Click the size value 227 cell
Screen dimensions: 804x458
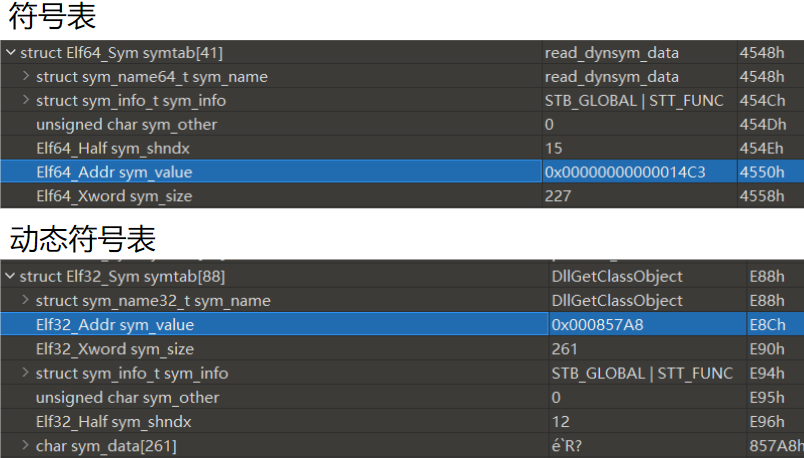click(558, 197)
